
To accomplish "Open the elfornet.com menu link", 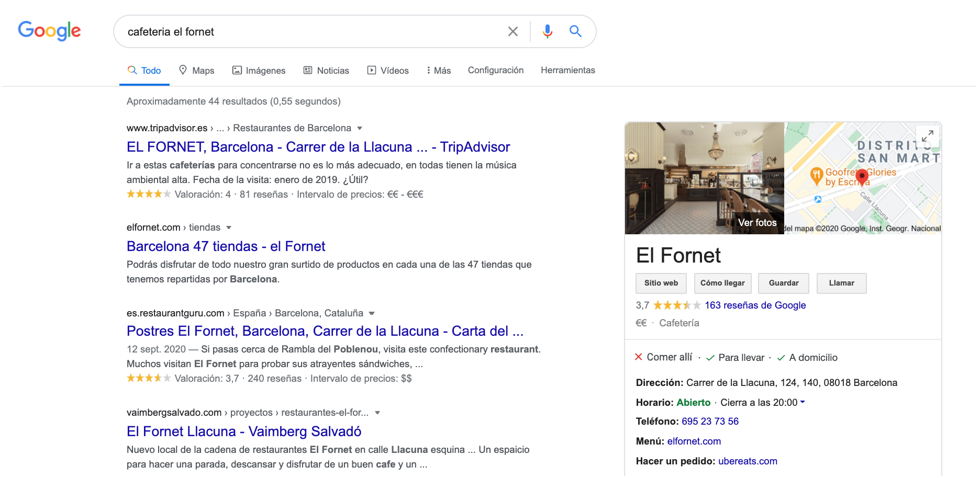I will 694,441.
